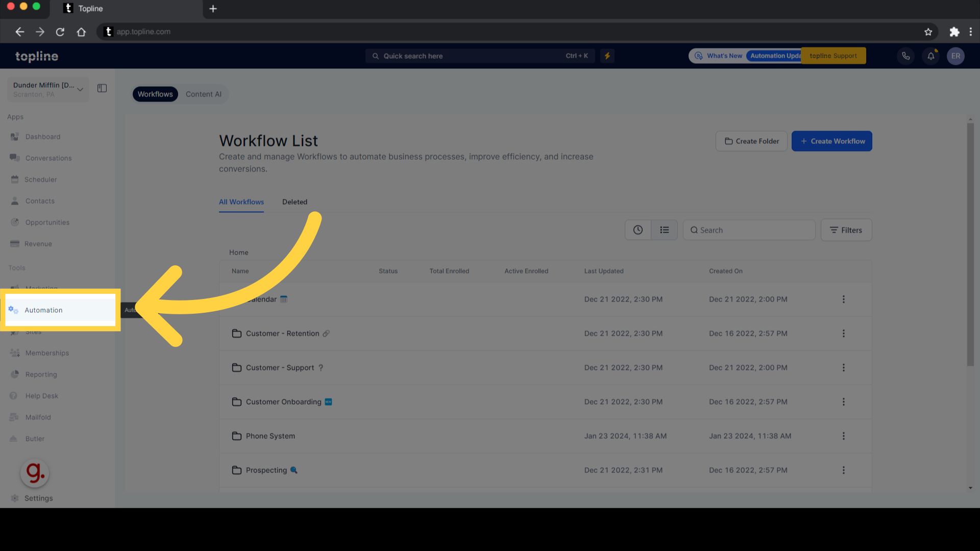The height and width of the screenshot is (551, 980).
Task: Switch to the Content AI tab
Action: (x=203, y=94)
